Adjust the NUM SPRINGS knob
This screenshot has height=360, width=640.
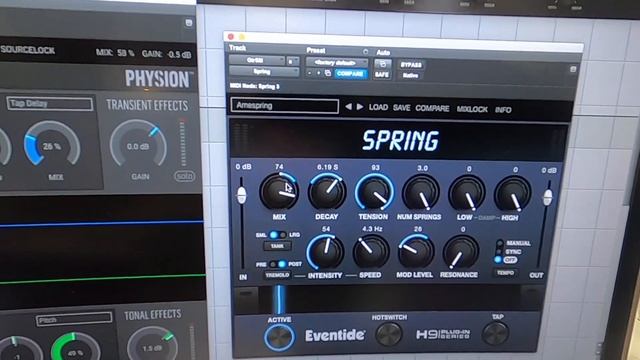(x=420, y=193)
